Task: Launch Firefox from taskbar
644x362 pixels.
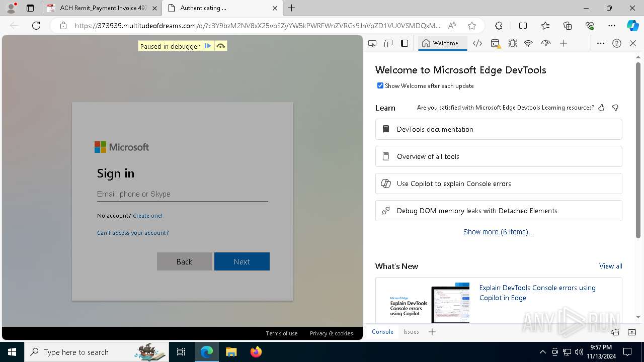Action: click(x=256, y=352)
